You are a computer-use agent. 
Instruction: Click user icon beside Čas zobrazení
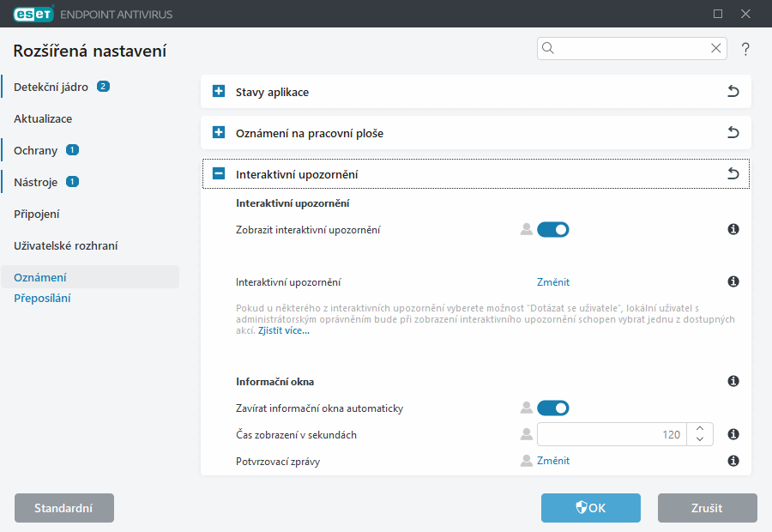tap(527, 434)
